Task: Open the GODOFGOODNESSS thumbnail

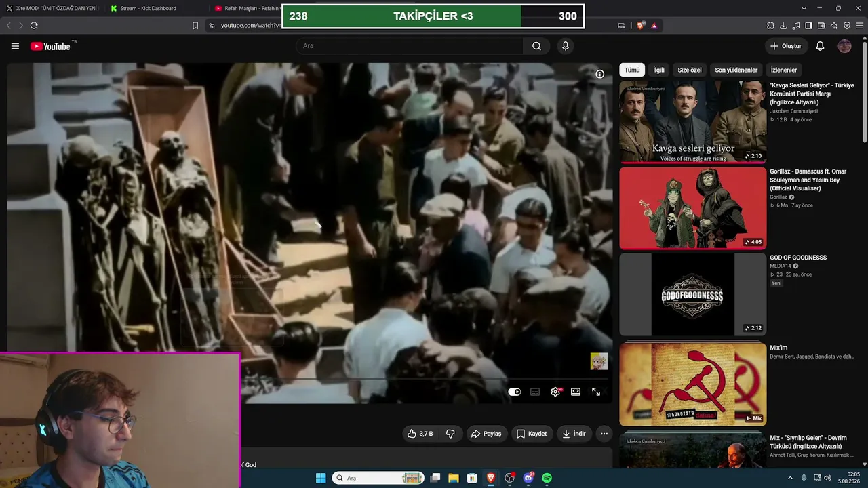Action: [x=692, y=294]
